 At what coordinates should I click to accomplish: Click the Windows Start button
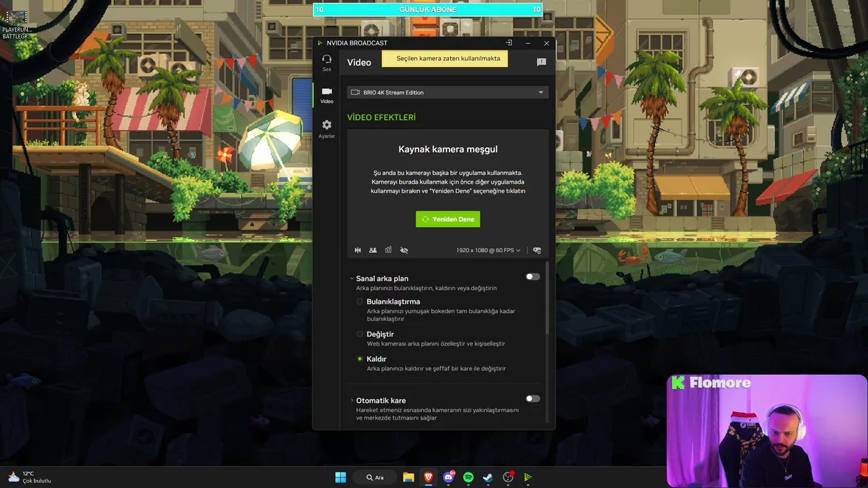click(x=340, y=477)
